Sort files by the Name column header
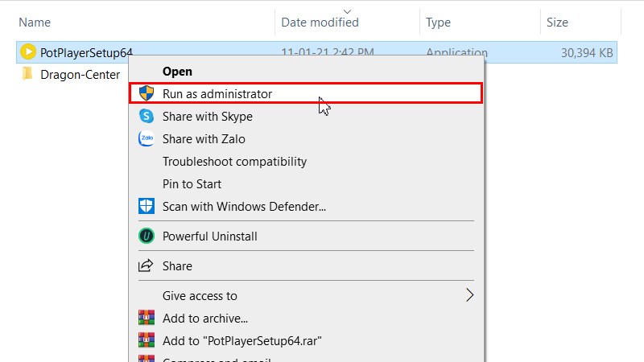The height and width of the screenshot is (362, 644). point(34,23)
